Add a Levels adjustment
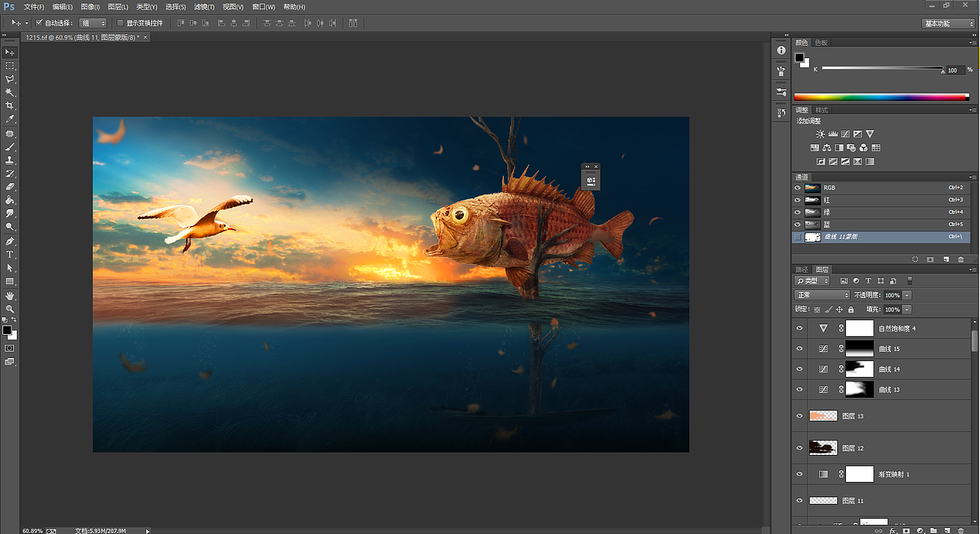This screenshot has height=534, width=980. pyautogui.click(x=833, y=134)
